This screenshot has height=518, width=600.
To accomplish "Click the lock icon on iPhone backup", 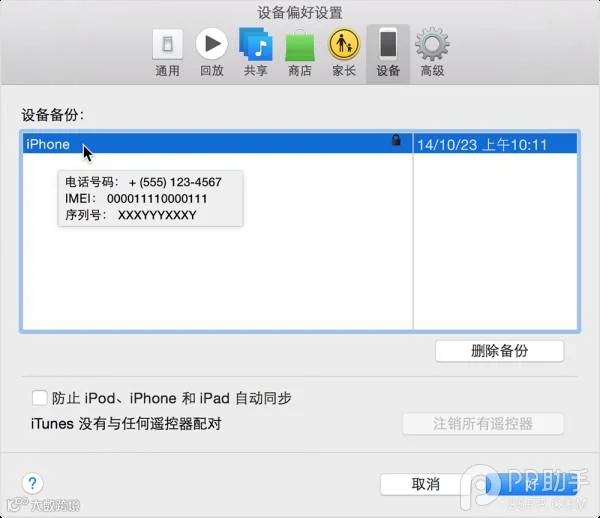I will (x=396, y=140).
